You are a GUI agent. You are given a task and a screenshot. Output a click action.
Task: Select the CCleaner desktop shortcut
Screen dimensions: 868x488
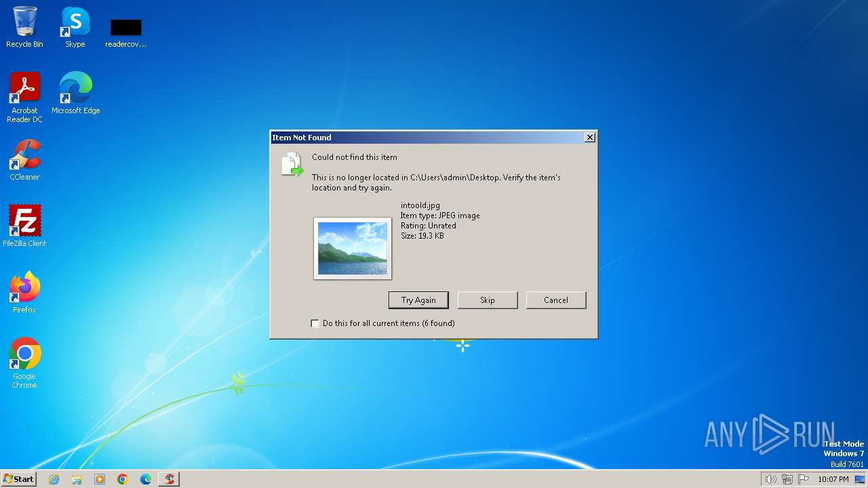pyautogui.click(x=24, y=159)
